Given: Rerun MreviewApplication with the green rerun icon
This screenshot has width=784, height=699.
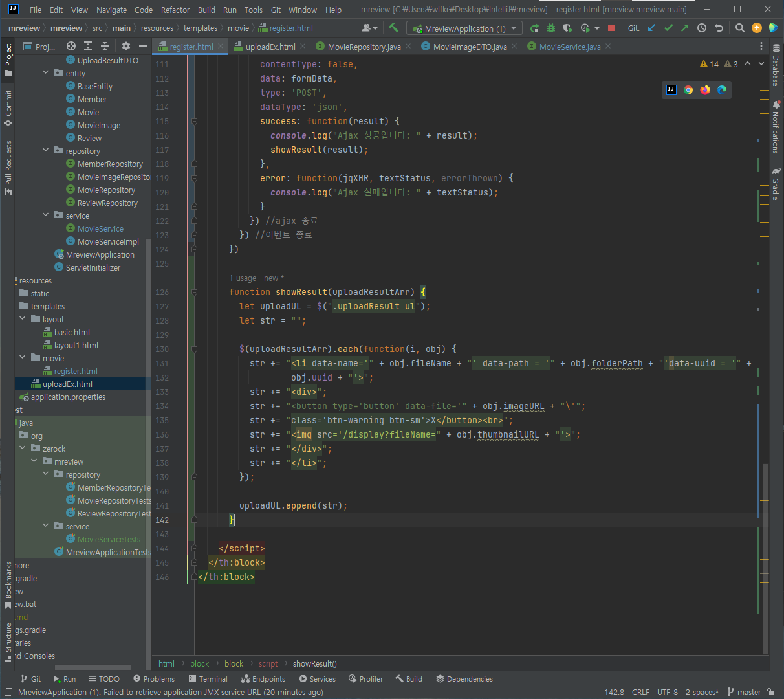Looking at the screenshot, I should click(534, 28).
